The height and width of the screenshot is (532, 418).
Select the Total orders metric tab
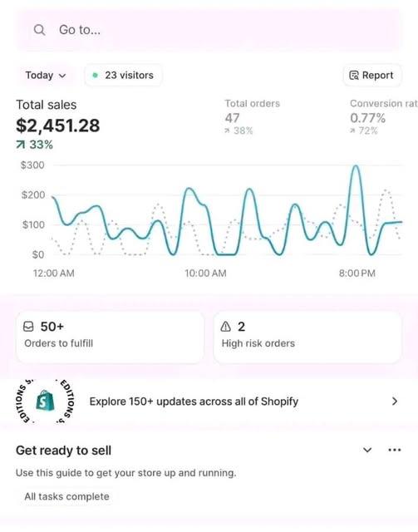click(x=253, y=117)
